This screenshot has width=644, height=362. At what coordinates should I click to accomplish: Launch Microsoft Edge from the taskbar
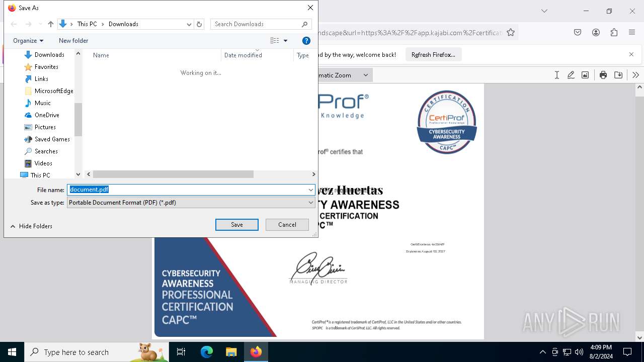[207, 352]
